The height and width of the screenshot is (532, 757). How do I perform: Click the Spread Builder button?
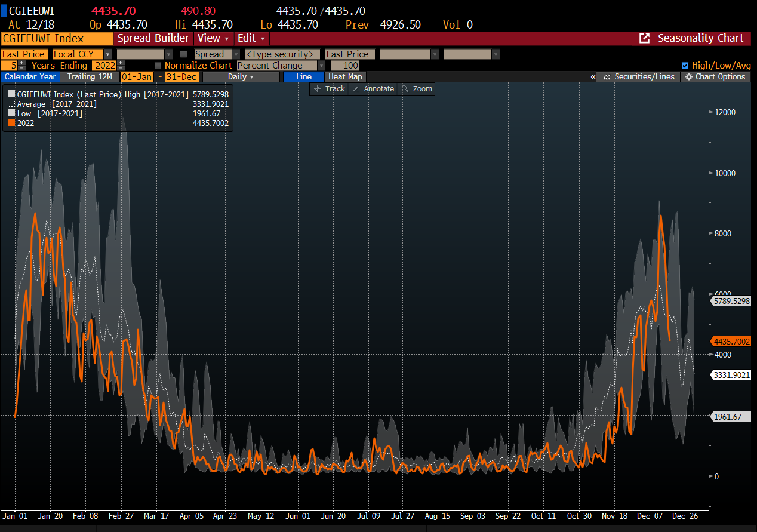tap(153, 38)
